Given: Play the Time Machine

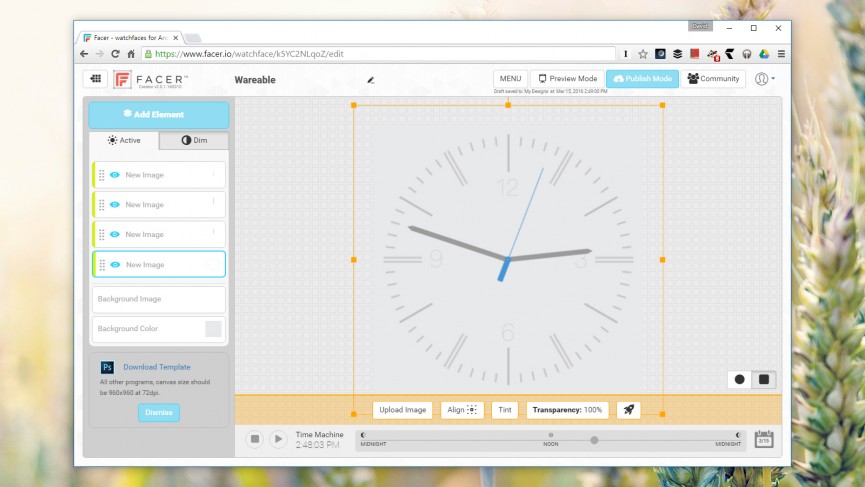Looking at the screenshot, I should (x=278, y=439).
